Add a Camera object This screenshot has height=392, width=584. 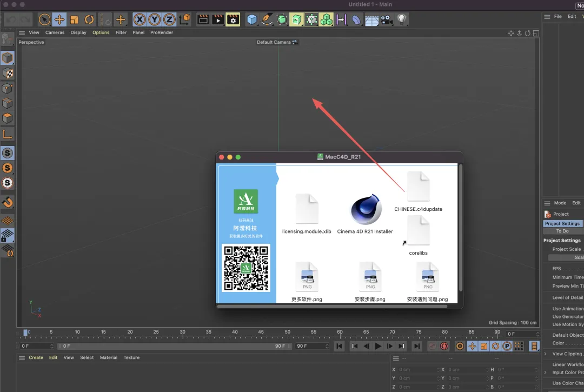387,19
